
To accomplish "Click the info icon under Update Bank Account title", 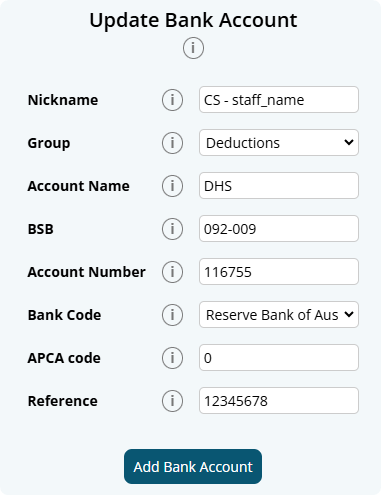I will click(x=193, y=48).
